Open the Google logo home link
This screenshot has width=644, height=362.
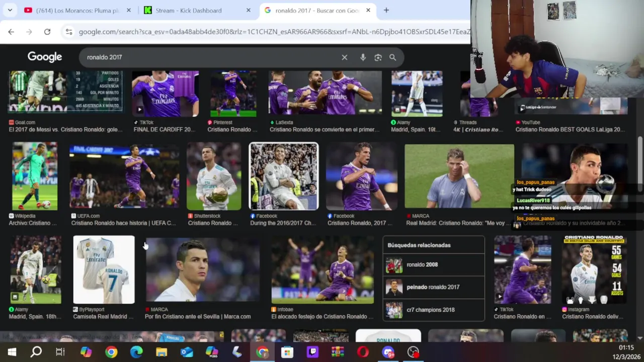pos(45,57)
